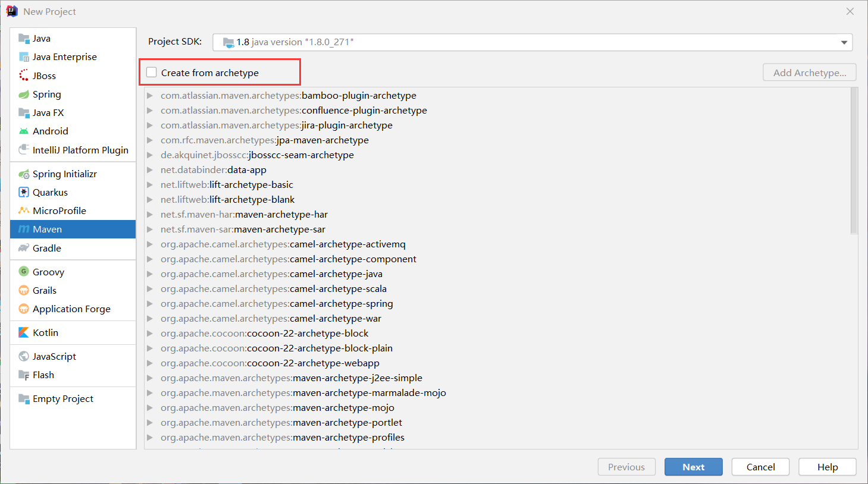Screen dimensions: 868x484
Task: Click the MicroProfile icon
Action: pyautogui.click(x=24, y=210)
